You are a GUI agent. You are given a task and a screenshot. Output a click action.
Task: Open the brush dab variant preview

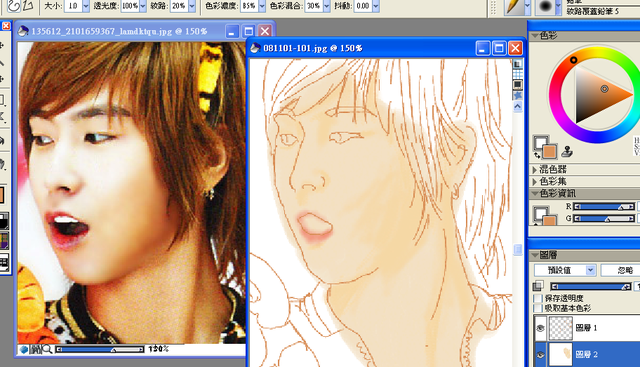click(x=544, y=7)
